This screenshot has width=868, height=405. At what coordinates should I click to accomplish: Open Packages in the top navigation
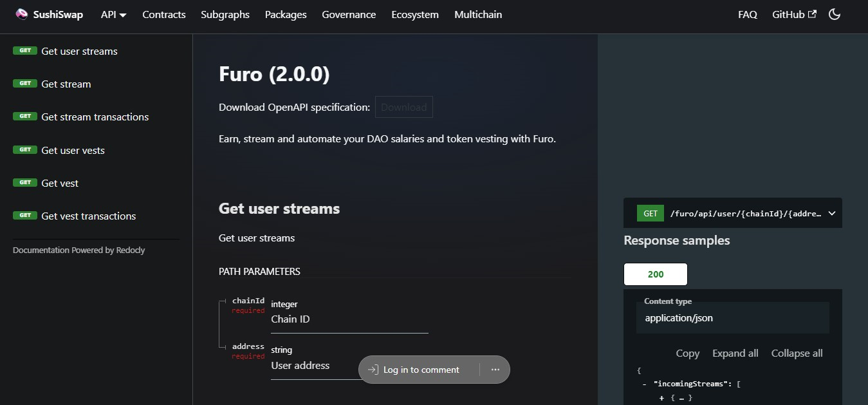click(286, 14)
